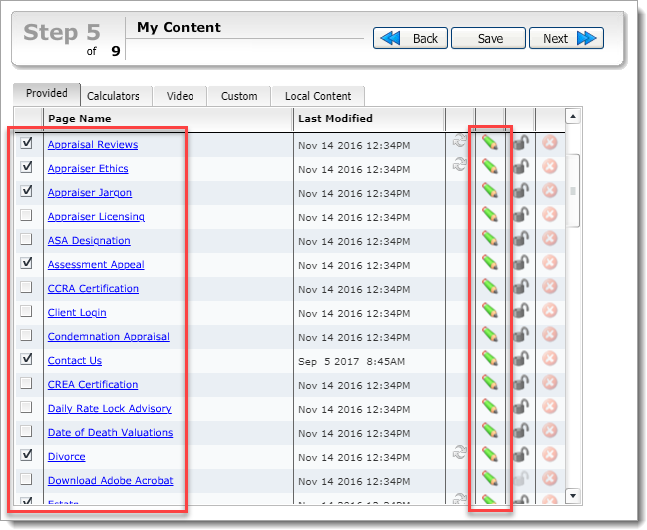Edit Appraiser Jargon using the pencil icon
The image size is (647, 530).
click(x=490, y=191)
